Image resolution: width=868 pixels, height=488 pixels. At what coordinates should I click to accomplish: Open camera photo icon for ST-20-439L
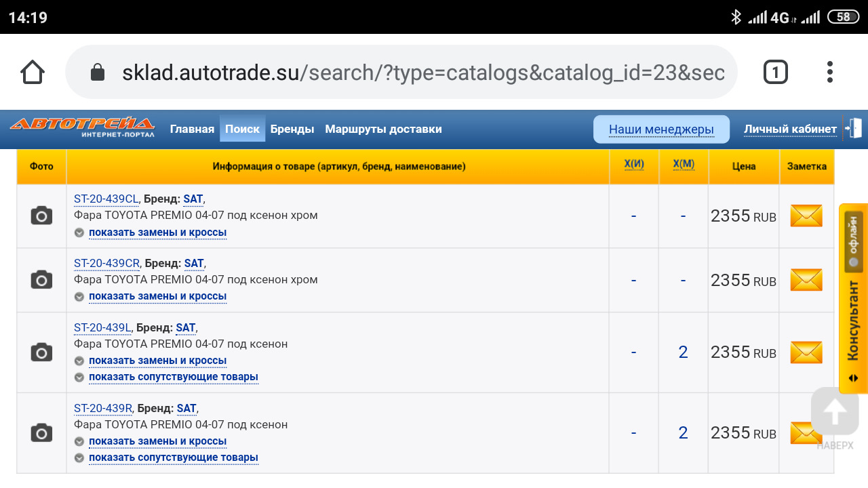pyautogui.click(x=41, y=352)
